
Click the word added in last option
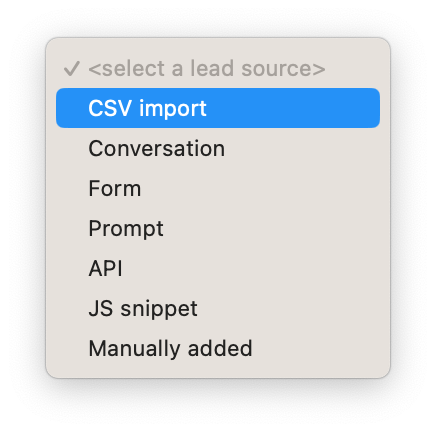click(220, 348)
